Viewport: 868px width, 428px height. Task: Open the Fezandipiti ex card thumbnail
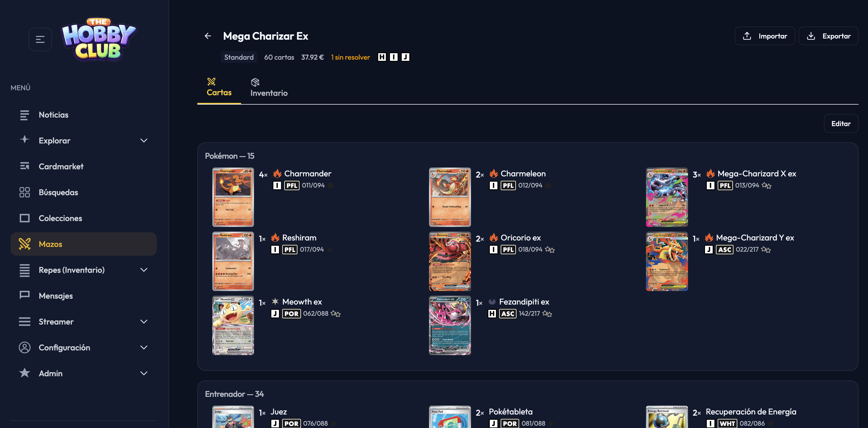[x=450, y=325]
